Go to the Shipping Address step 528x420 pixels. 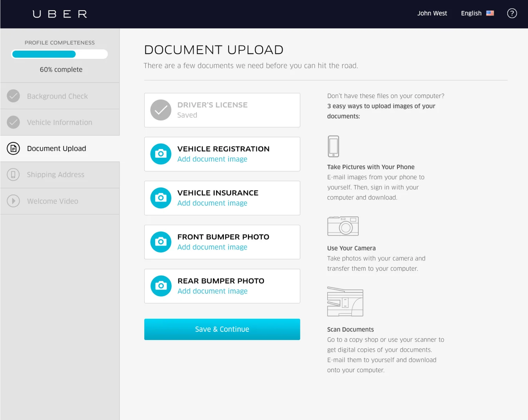coord(60,175)
